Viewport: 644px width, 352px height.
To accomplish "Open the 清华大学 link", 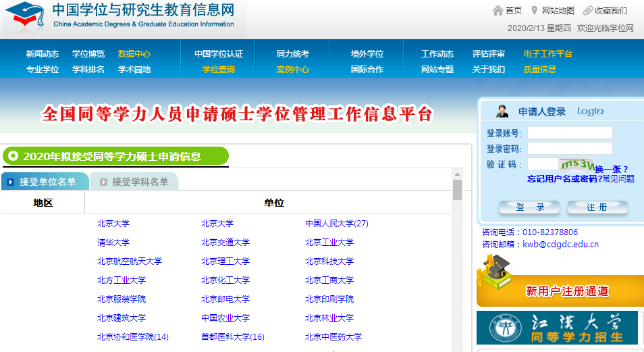I will 113,242.
